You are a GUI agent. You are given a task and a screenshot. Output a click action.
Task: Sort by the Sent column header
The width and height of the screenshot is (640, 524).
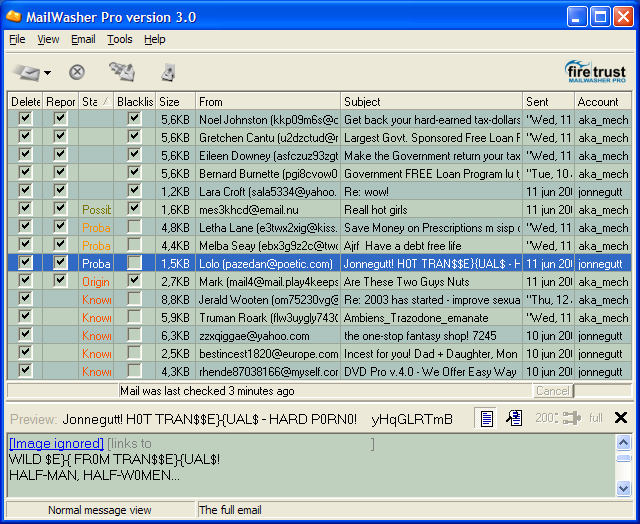pos(548,102)
